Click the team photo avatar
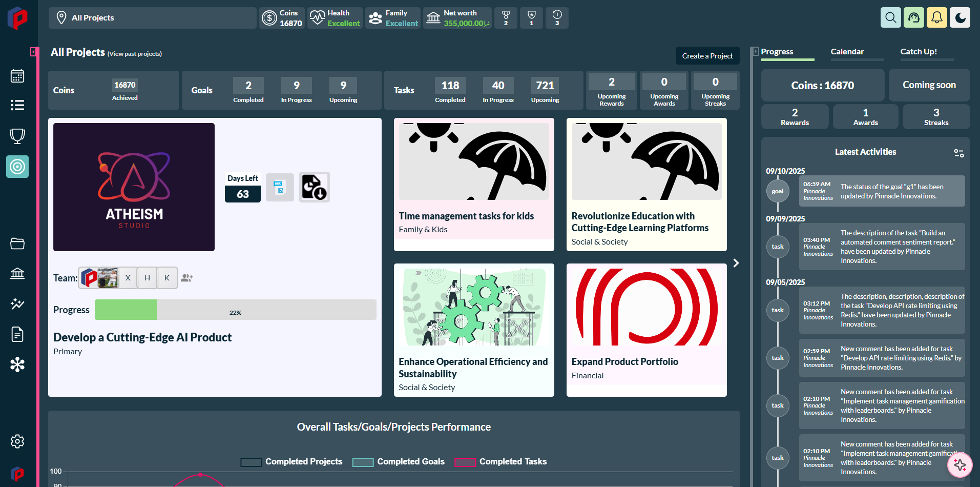The width and height of the screenshot is (980, 487). (108, 278)
